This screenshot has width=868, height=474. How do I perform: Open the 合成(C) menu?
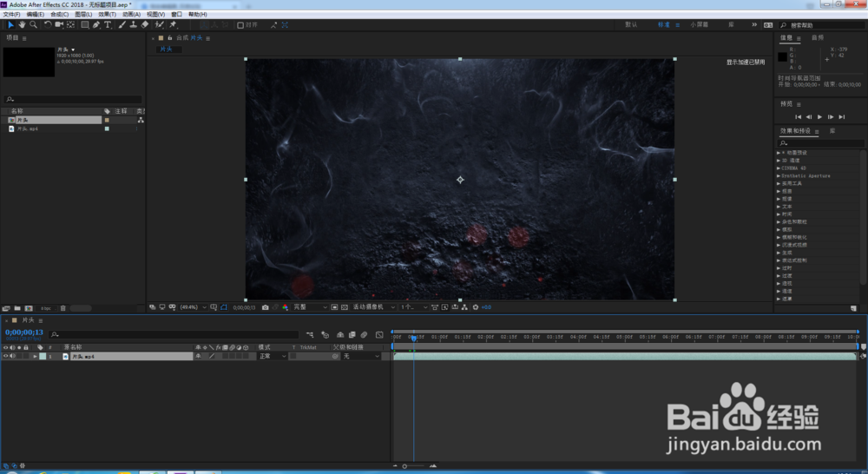[x=59, y=15]
